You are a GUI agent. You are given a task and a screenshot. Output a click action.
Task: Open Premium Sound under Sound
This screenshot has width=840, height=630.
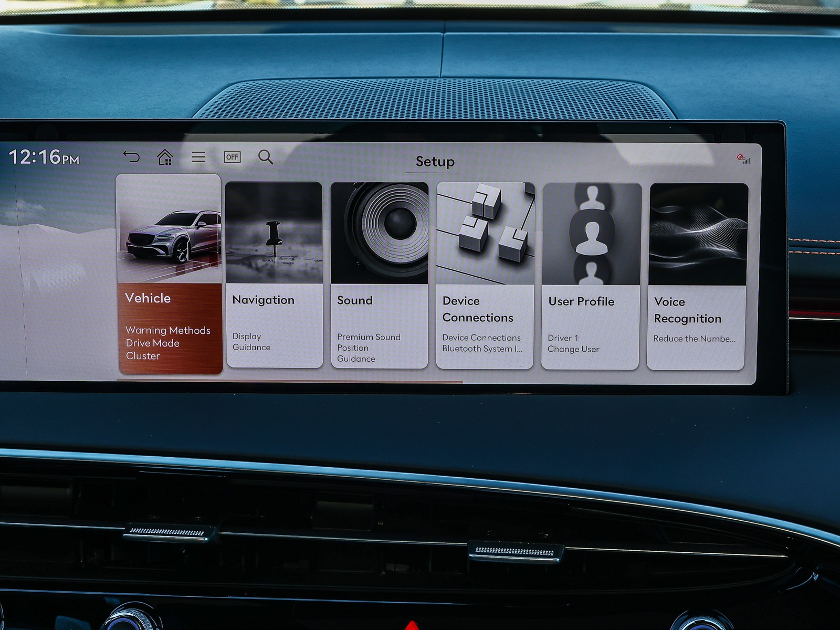[369, 337]
